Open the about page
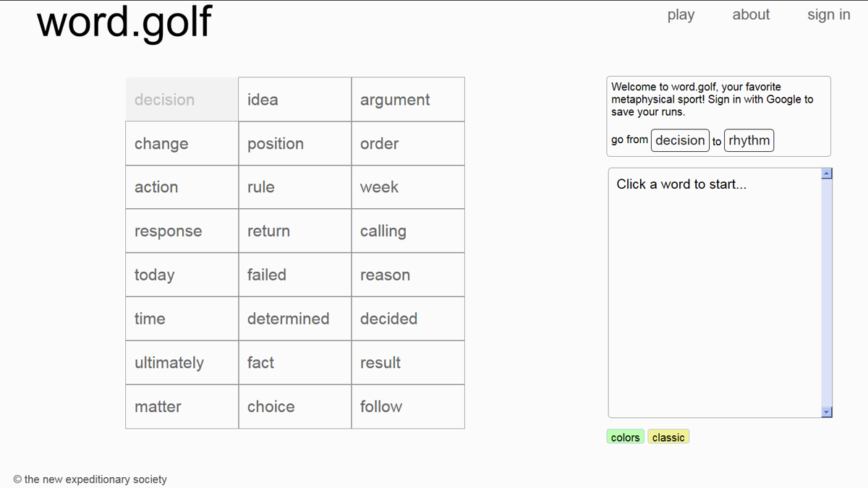Viewport: 868px width, 488px height. (751, 14)
